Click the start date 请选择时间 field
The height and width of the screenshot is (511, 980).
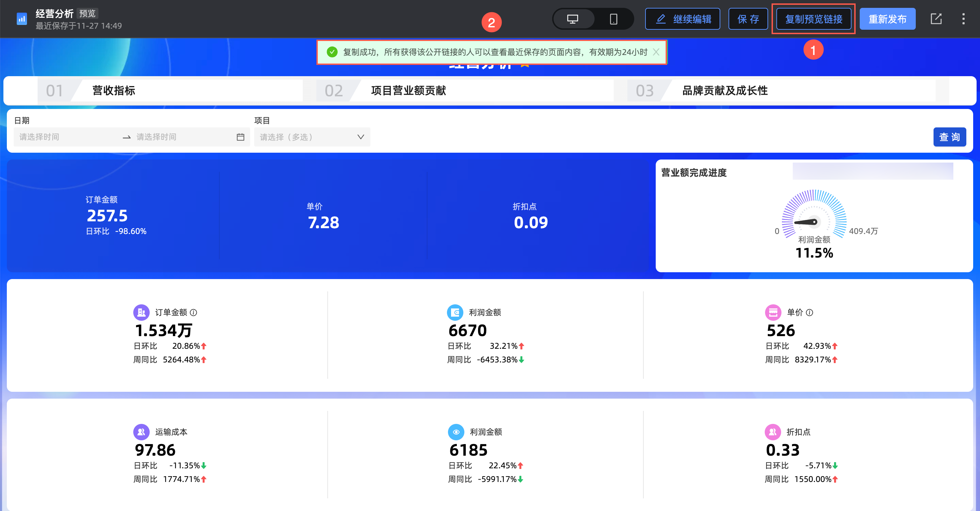pyautogui.click(x=68, y=137)
